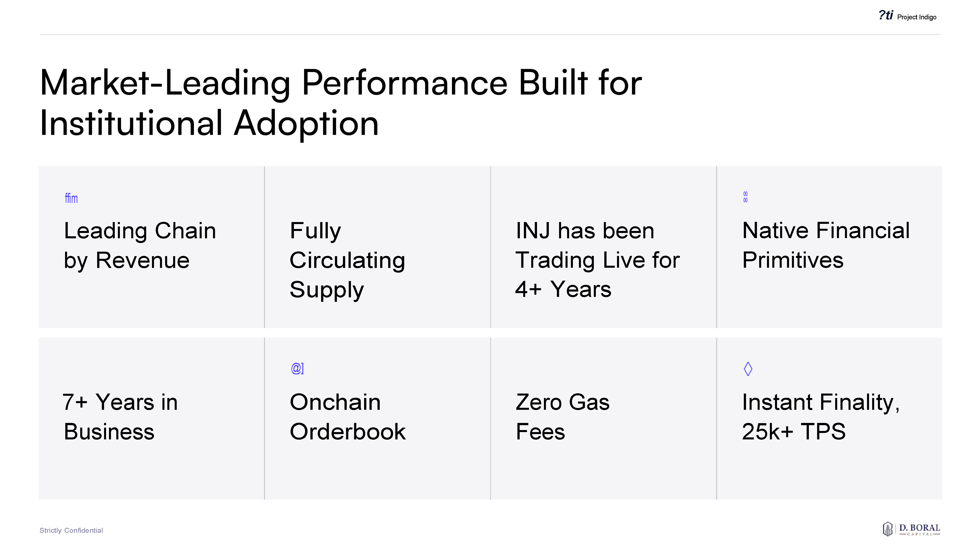Click the Onchain Orderbook card text
This screenshot has height=551, width=980.
347,417
